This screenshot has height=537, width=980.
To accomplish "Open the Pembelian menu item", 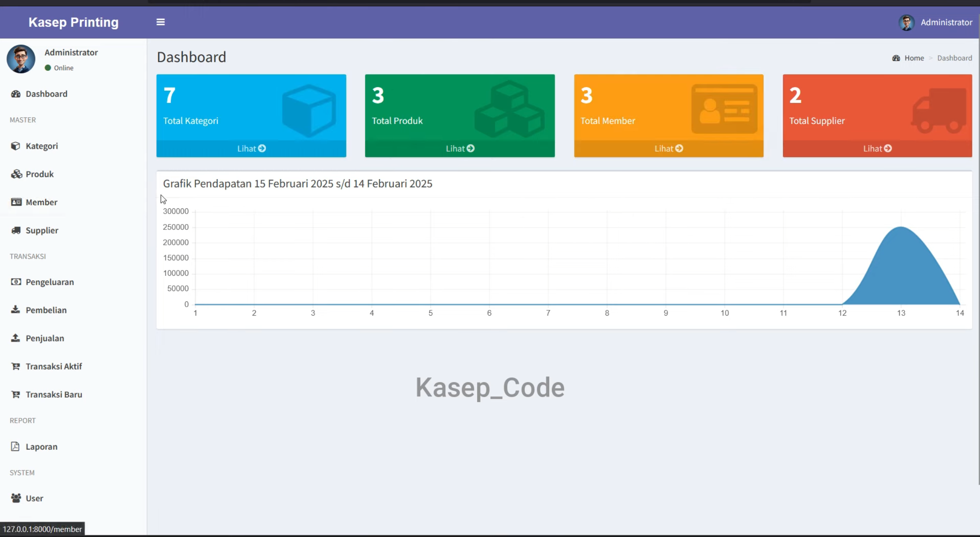I will [x=73, y=310].
